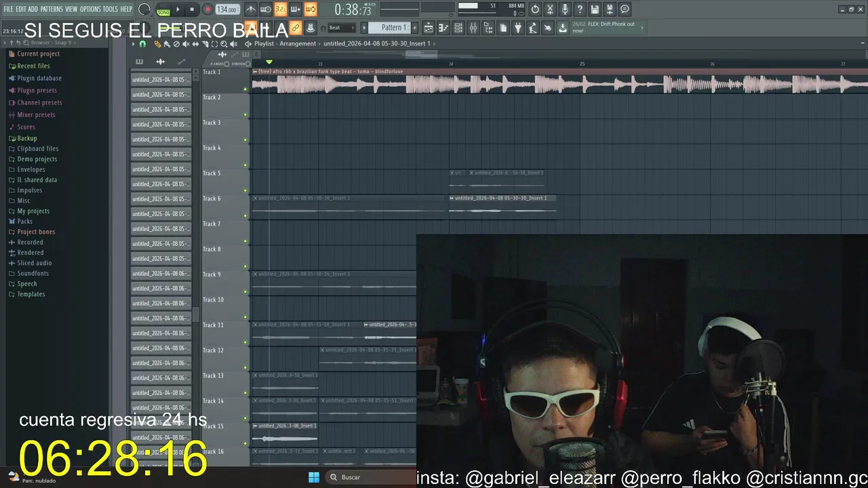Open the Piano roll view icon
Screen dimensions: 868x488
click(x=443, y=28)
